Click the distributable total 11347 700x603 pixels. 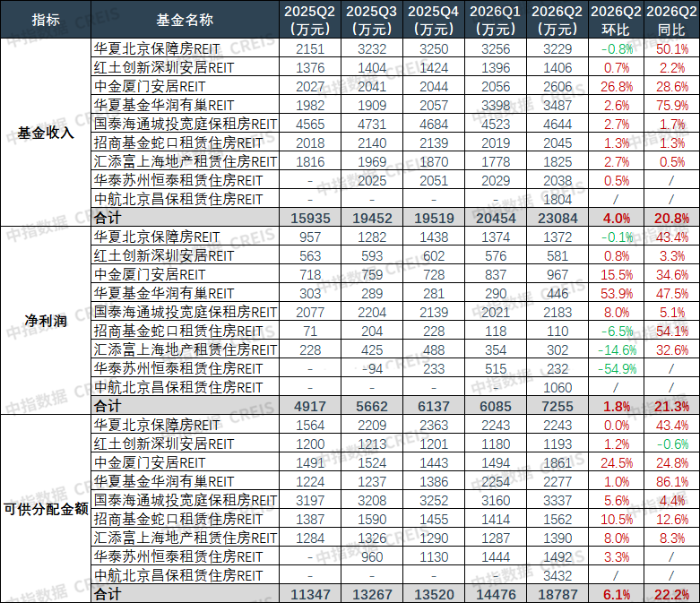click(x=310, y=594)
